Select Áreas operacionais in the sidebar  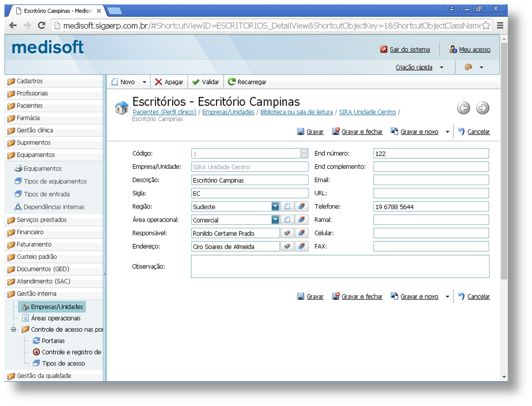click(x=55, y=318)
